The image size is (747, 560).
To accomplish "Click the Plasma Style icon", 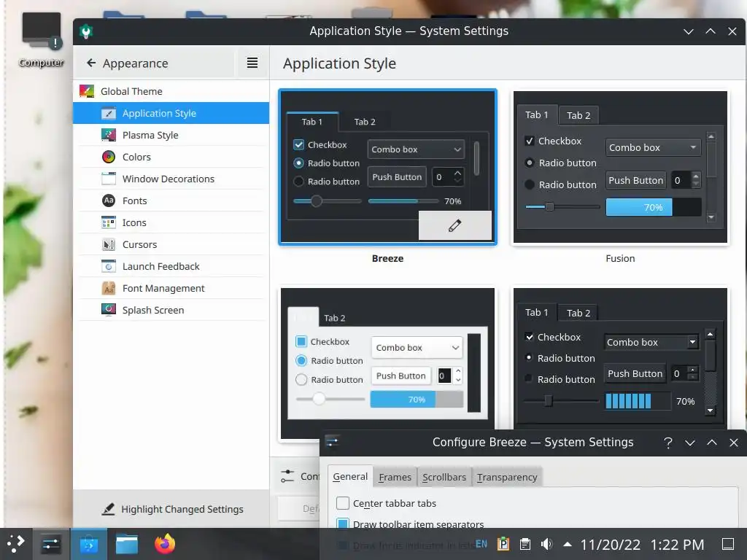I will click(109, 135).
